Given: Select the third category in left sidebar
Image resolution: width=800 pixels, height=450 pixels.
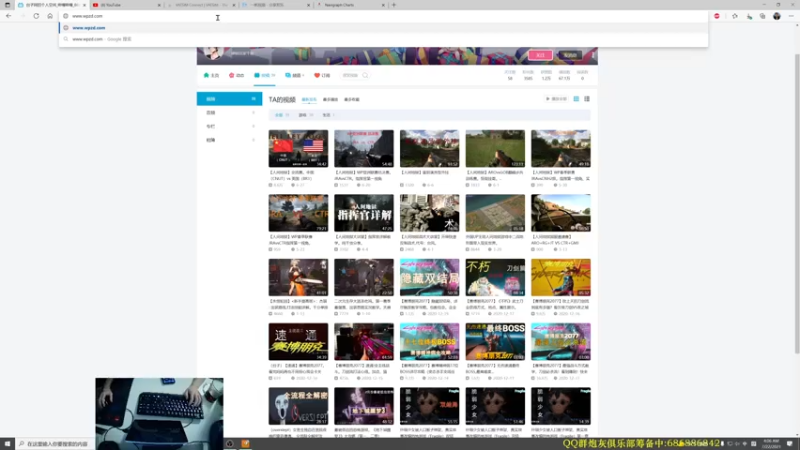Looking at the screenshot, I should (230, 126).
